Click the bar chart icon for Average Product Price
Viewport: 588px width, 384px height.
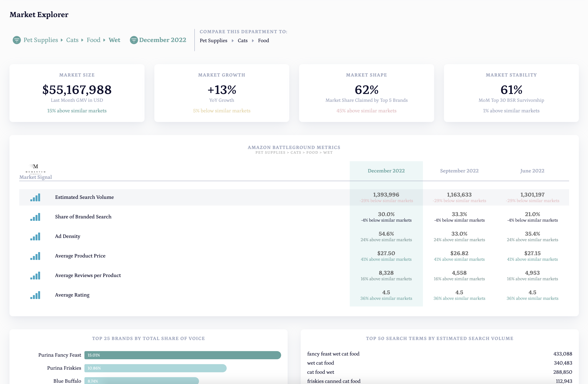tap(35, 256)
